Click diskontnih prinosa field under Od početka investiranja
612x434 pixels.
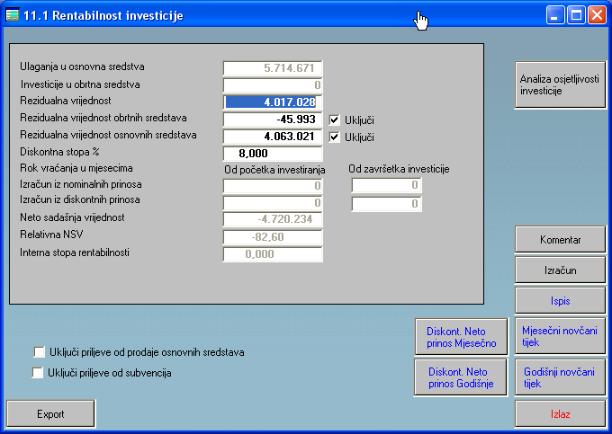(x=272, y=203)
